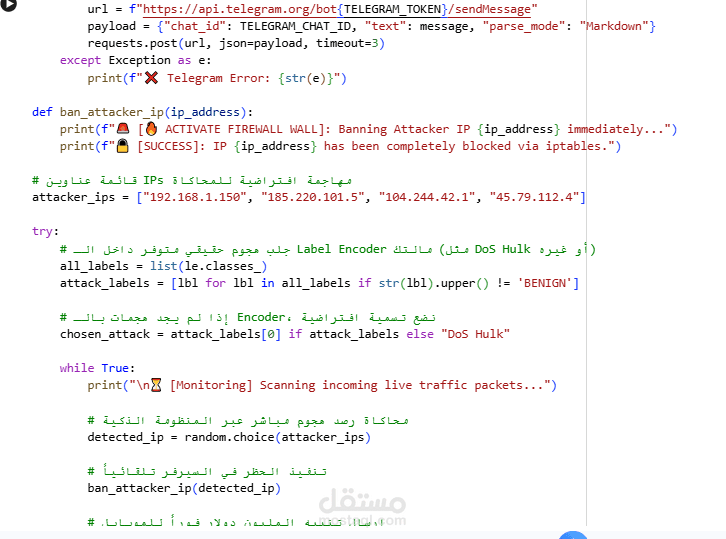The image size is (726, 539).
Task: Click the except keyword
Action: [x=80, y=61]
